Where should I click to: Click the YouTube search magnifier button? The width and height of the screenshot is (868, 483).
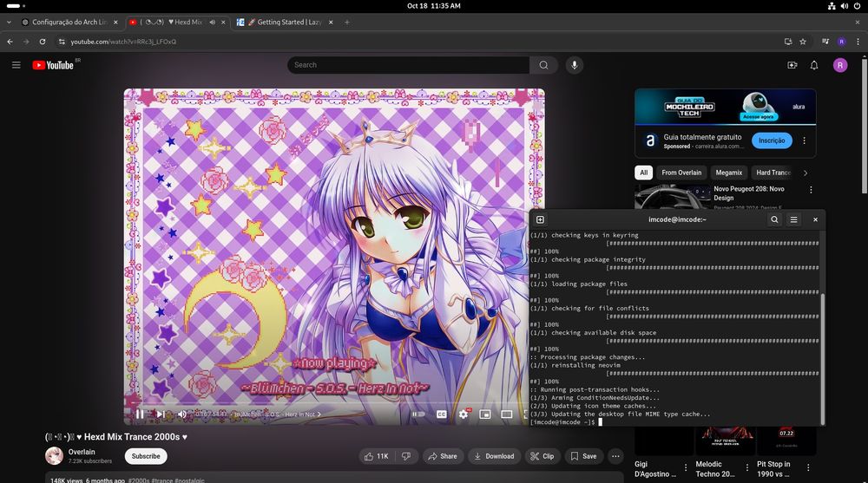point(543,65)
